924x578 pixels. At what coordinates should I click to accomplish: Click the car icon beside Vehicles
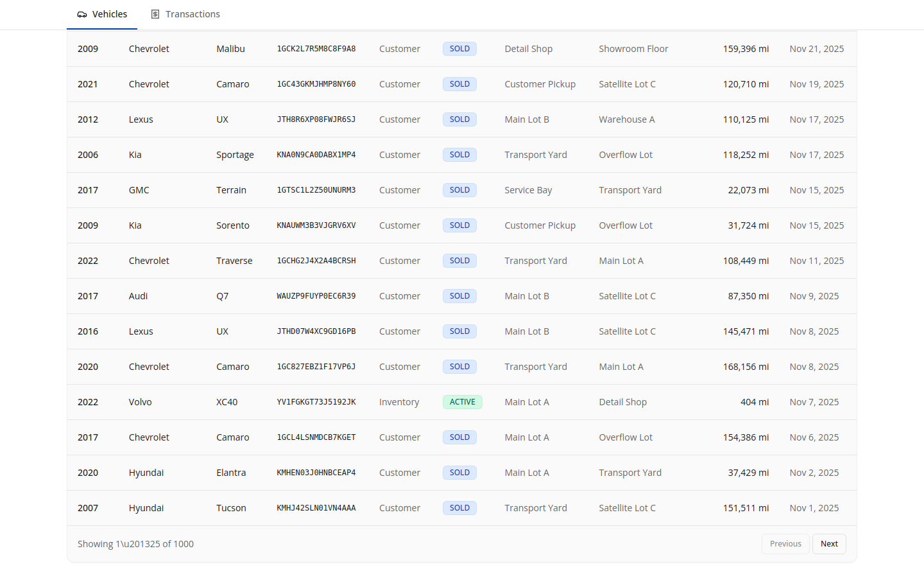[82, 14]
